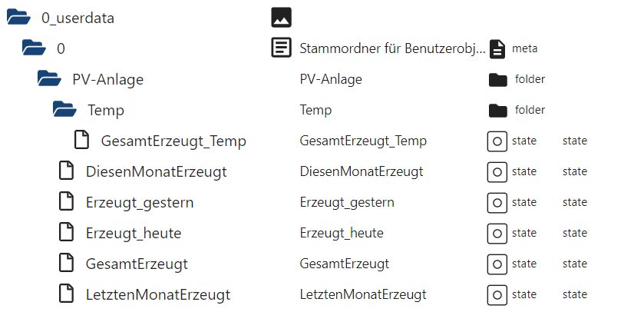
Task: Select DiesenMonatErzeugt in the object tree
Action: click(156, 172)
